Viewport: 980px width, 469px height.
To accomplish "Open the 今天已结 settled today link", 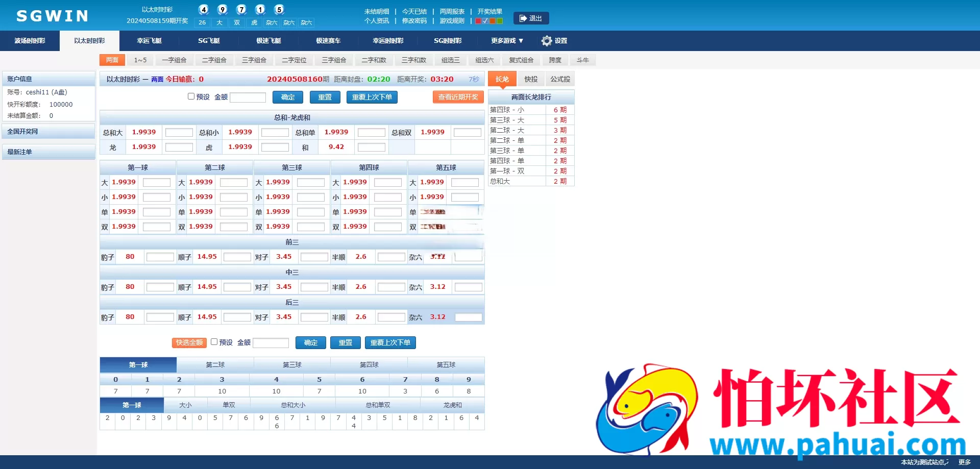I will pyautogui.click(x=414, y=11).
